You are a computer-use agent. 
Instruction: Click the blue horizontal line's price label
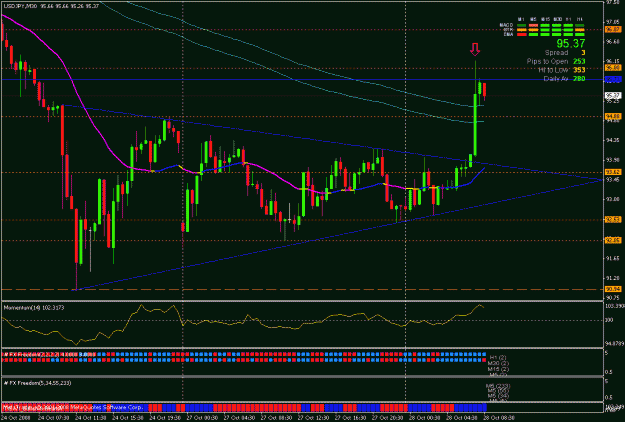coord(613,80)
